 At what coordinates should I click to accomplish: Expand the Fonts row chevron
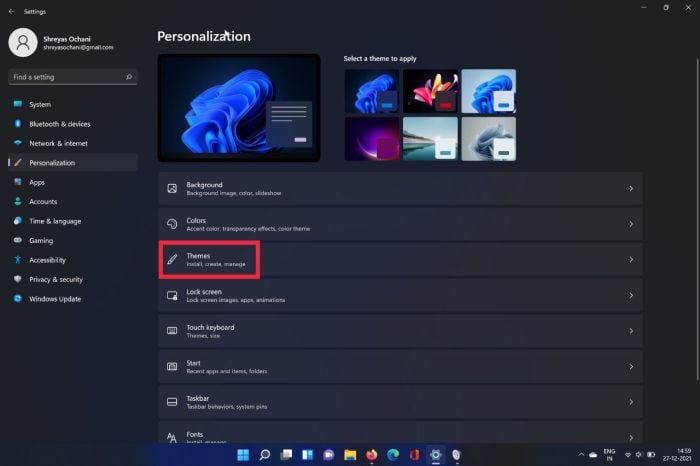coord(631,437)
